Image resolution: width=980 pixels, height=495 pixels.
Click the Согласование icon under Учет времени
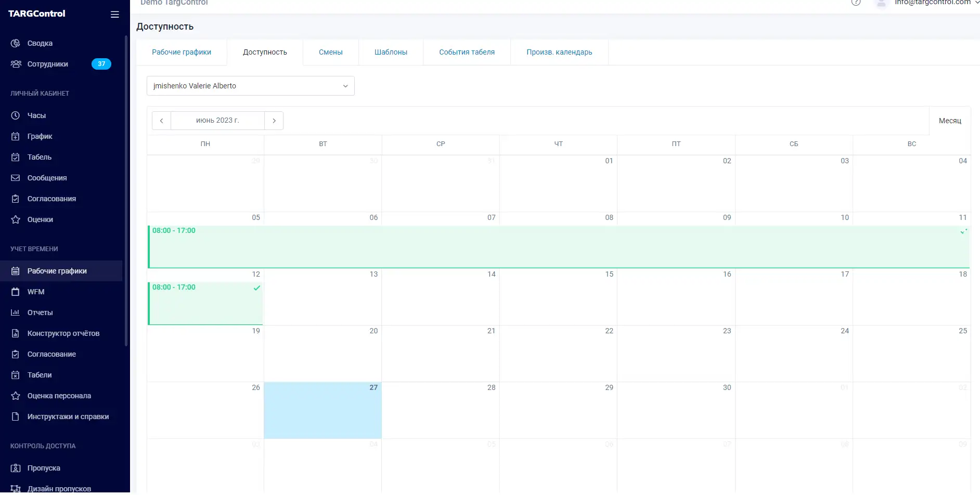16,354
